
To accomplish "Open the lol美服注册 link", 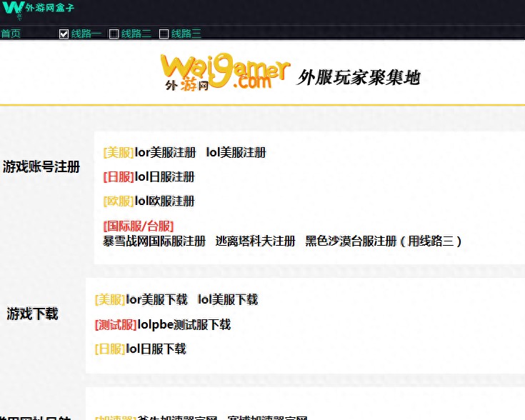I will point(236,153).
